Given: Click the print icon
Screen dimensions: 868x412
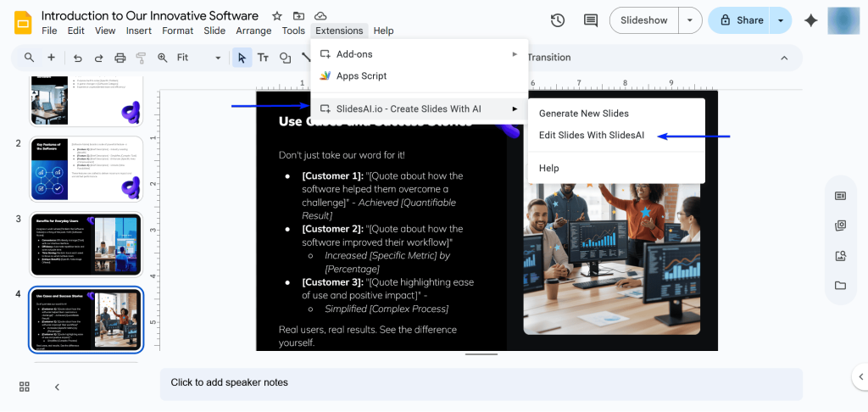Looking at the screenshot, I should pyautogui.click(x=120, y=58).
